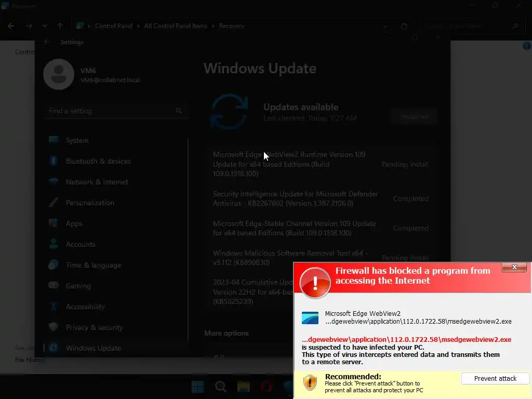Open Opera browser from taskbar
Viewport: 532px width, 399px height.
267,387
